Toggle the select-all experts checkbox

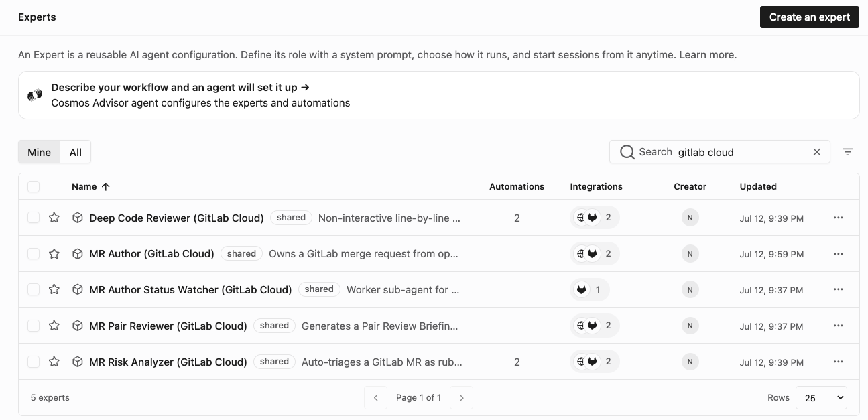point(34,186)
